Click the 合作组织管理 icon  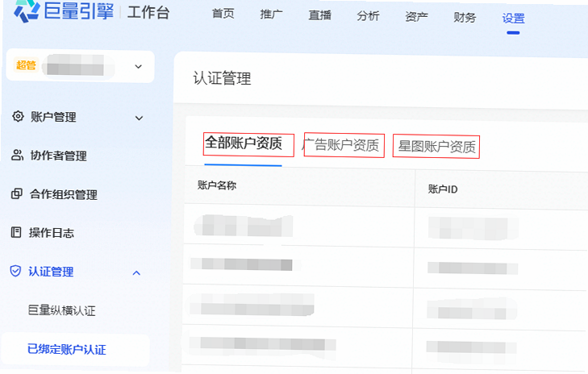pos(17,193)
